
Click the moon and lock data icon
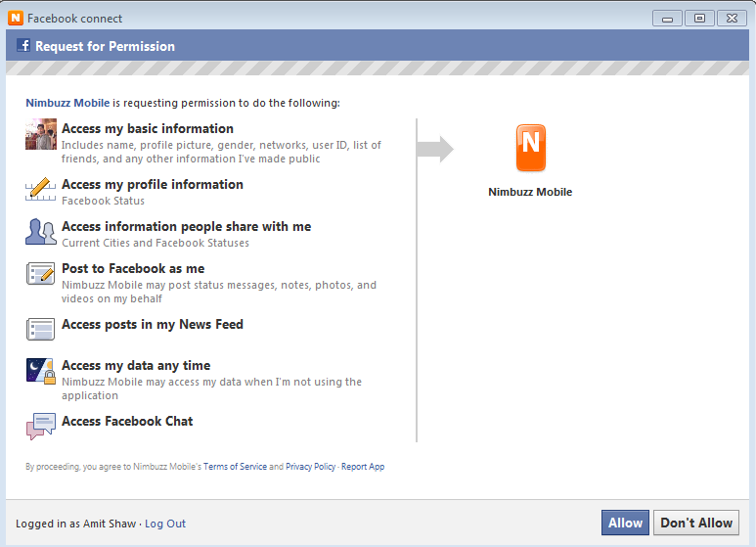click(41, 371)
